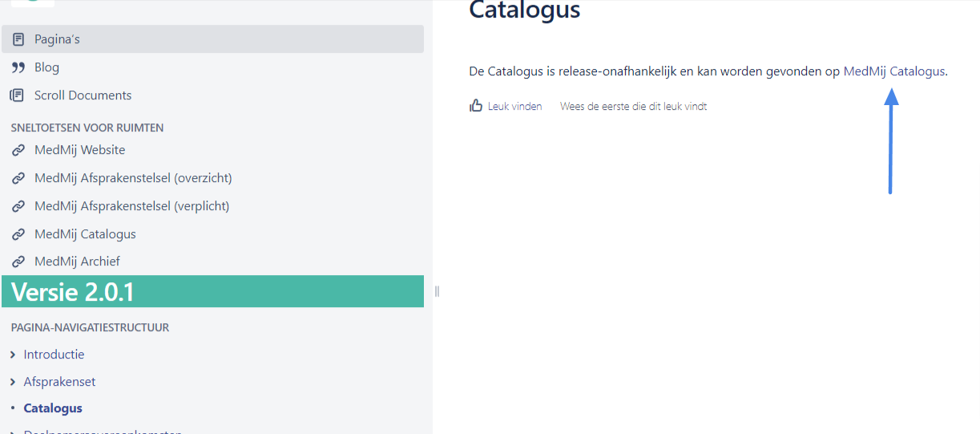Screen dimensions: 980x434
Task: Click link icon beside Afsprakenstelsel (verplicht)
Action: (18, 206)
